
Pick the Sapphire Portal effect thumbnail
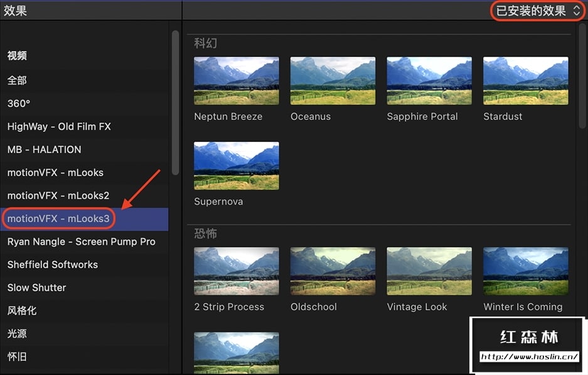(429, 80)
